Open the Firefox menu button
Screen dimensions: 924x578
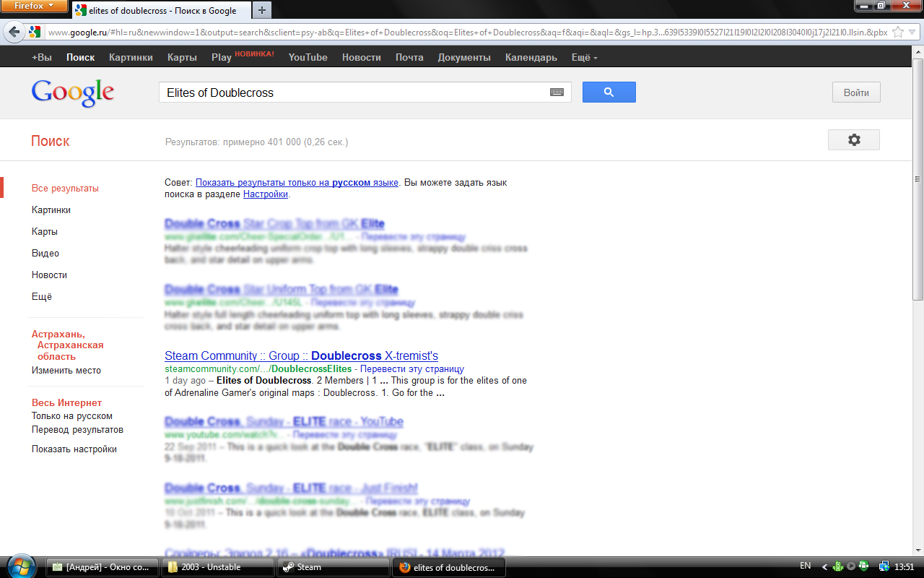[35, 6]
